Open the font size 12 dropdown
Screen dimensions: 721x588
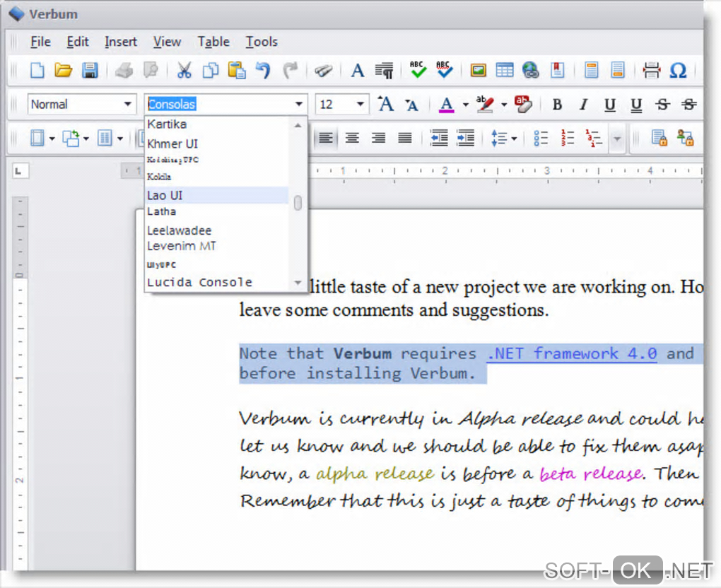coord(360,105)
